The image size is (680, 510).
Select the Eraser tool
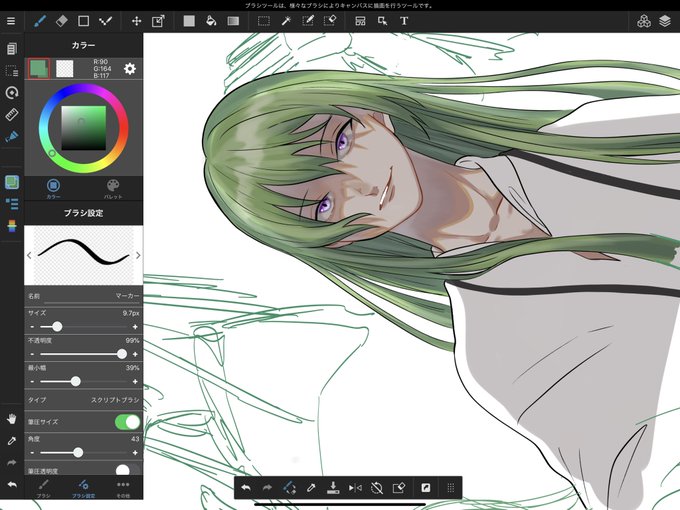pyautogui.click(x=62, y=21)
